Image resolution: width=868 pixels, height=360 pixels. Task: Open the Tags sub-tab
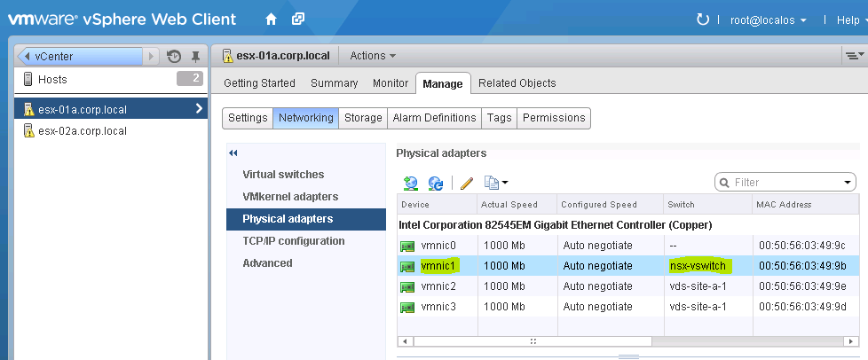pos(500,118)
